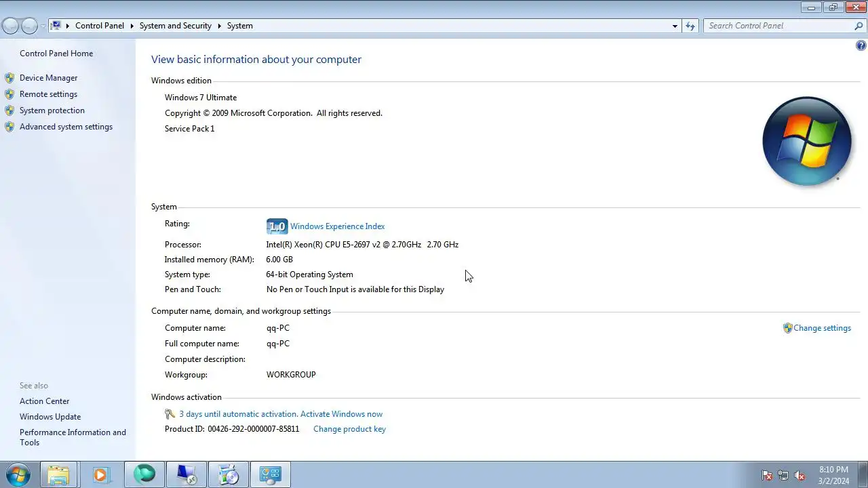Open Windows Explorer from the taskbar

coord(59,474)
